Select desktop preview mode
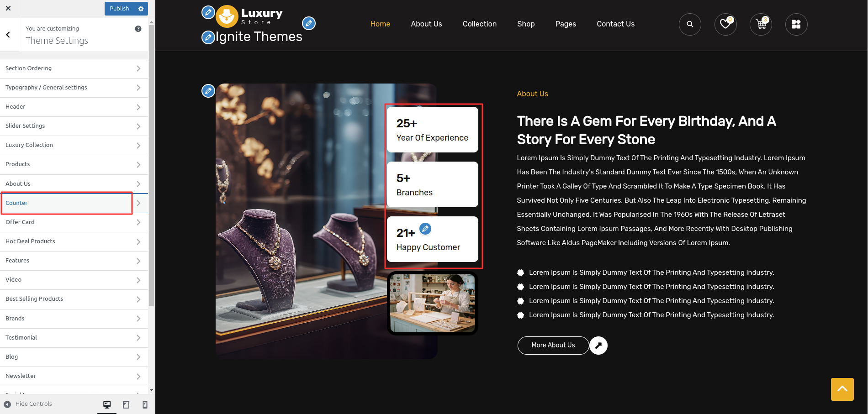The image size is (868, 414). click(107, 404)
